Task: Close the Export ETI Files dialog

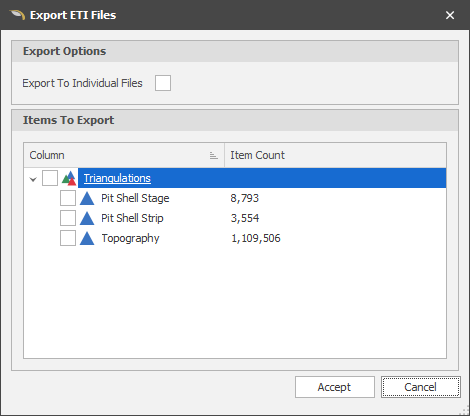Action: (x=450, y=15)
